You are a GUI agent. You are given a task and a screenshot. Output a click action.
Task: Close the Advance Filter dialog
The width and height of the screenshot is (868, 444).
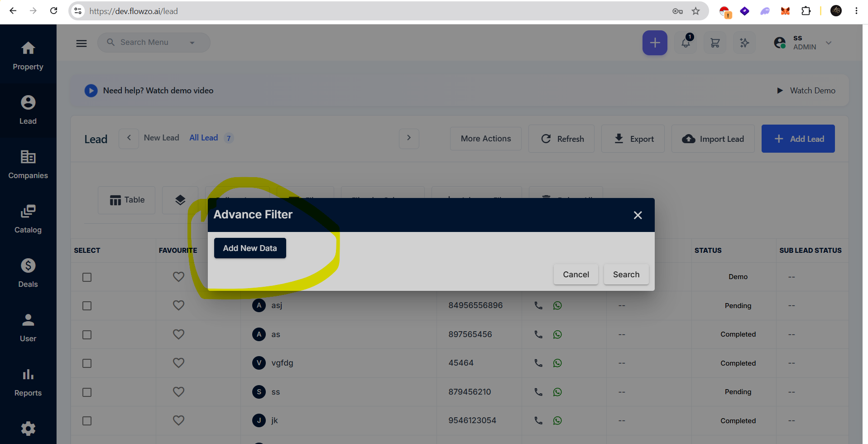(638, 215)
